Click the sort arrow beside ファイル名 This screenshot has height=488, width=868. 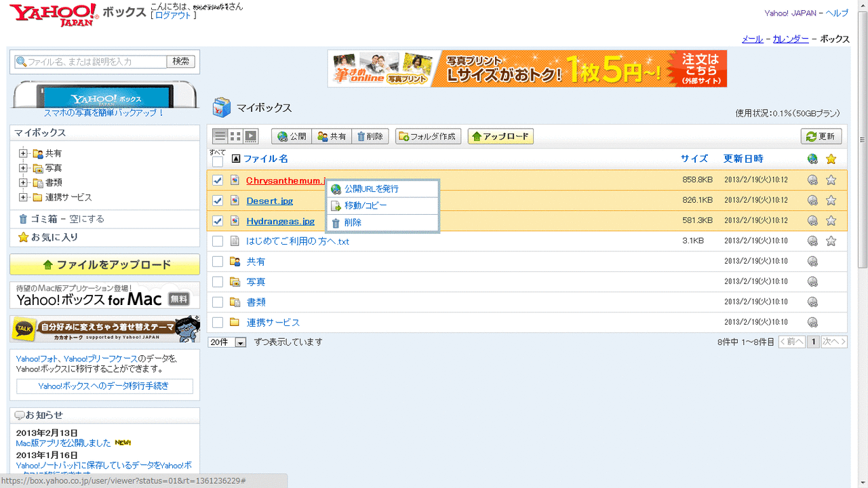pyautogui.click(x=236, y=159)
